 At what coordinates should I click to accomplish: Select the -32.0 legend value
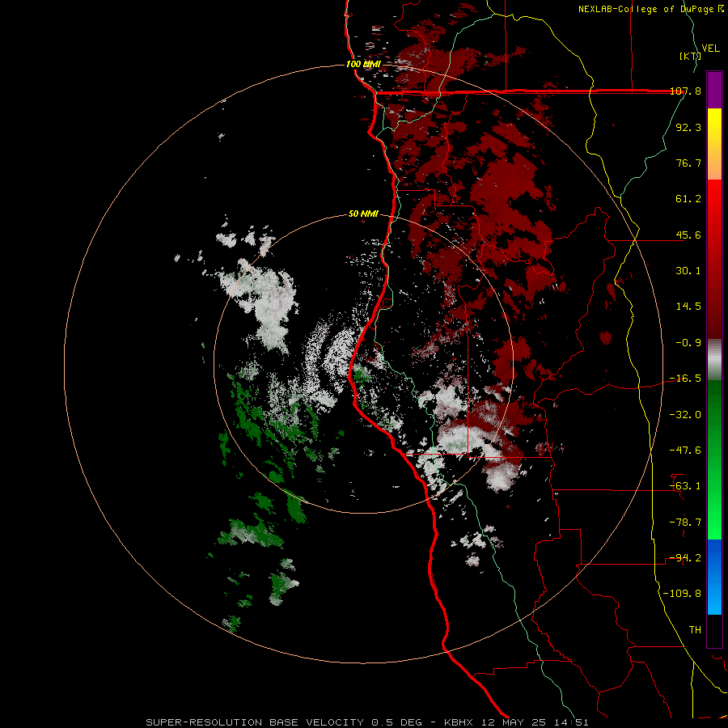pos(685,415)
